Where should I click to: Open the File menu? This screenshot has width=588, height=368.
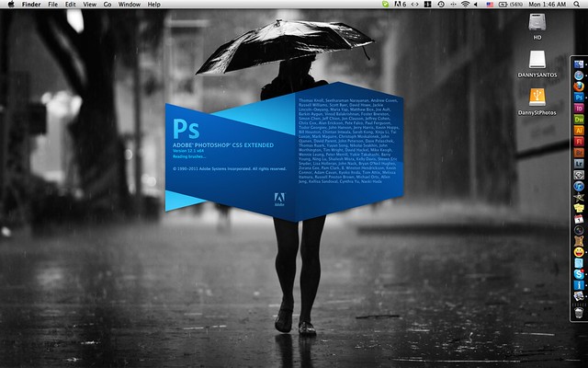point(53,5)
